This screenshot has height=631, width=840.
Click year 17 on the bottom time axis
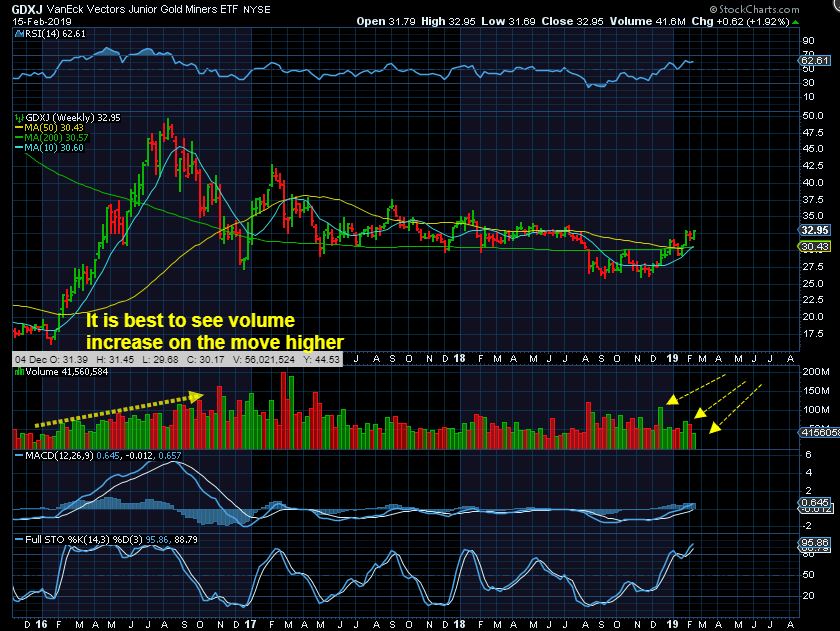coord(250,625)
